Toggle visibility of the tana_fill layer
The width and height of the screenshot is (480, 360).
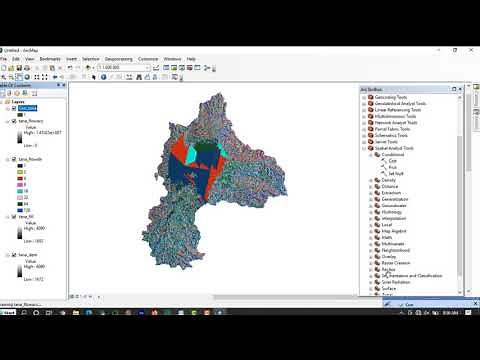(x=14, y=217)
